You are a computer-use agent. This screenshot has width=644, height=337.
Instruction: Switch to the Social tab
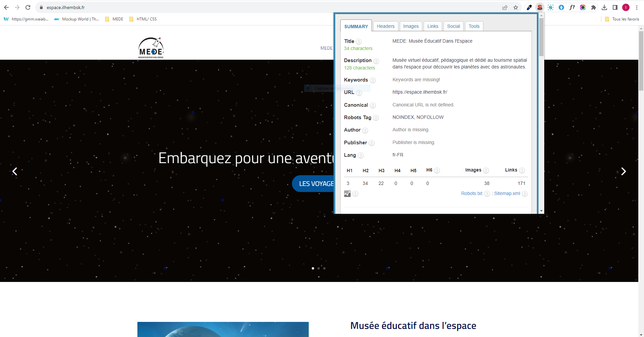[x=454, y=26]
